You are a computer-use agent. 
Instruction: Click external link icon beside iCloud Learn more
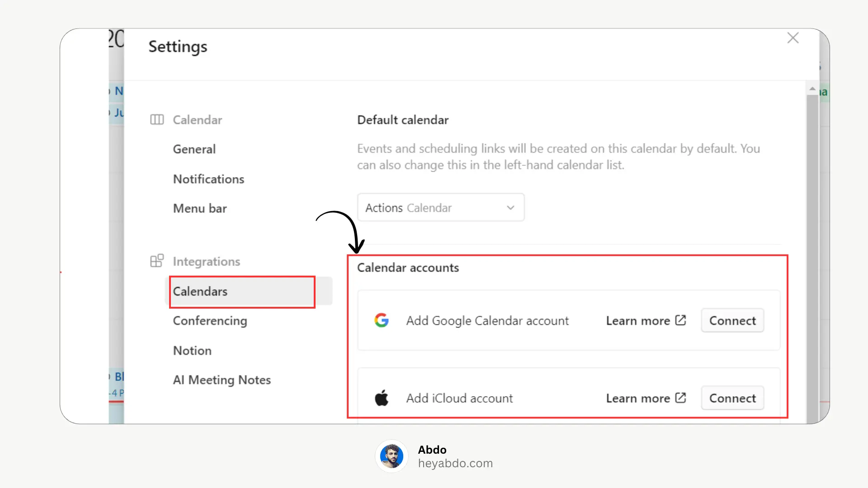[680, 398]
